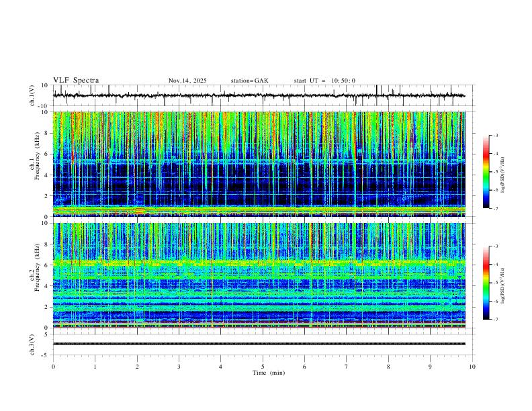This screenshot has height=411, width=532.
Task: Click the "VLF Spectra" title text
Action: [76, 81]
